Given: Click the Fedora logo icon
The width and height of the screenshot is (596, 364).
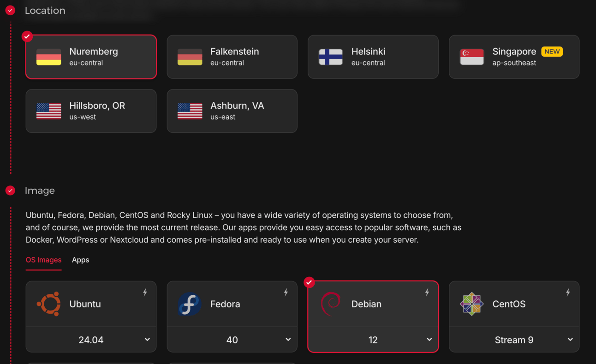Looking at the screenshot, I should click(190, 304).
